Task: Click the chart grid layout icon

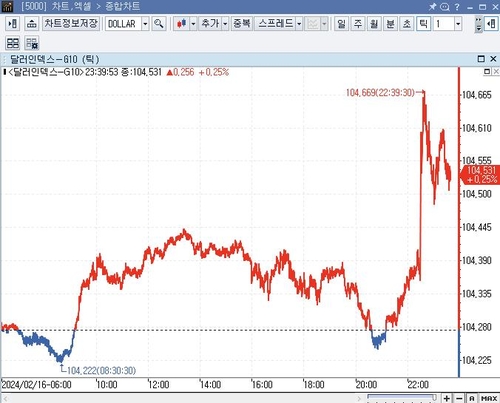Action: tap(13, 43)
